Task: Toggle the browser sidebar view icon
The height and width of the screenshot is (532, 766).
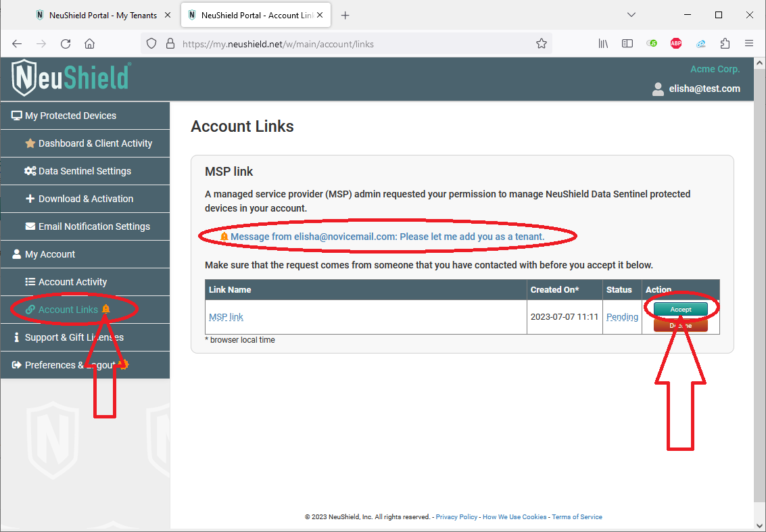Action: tap(627, 44)
